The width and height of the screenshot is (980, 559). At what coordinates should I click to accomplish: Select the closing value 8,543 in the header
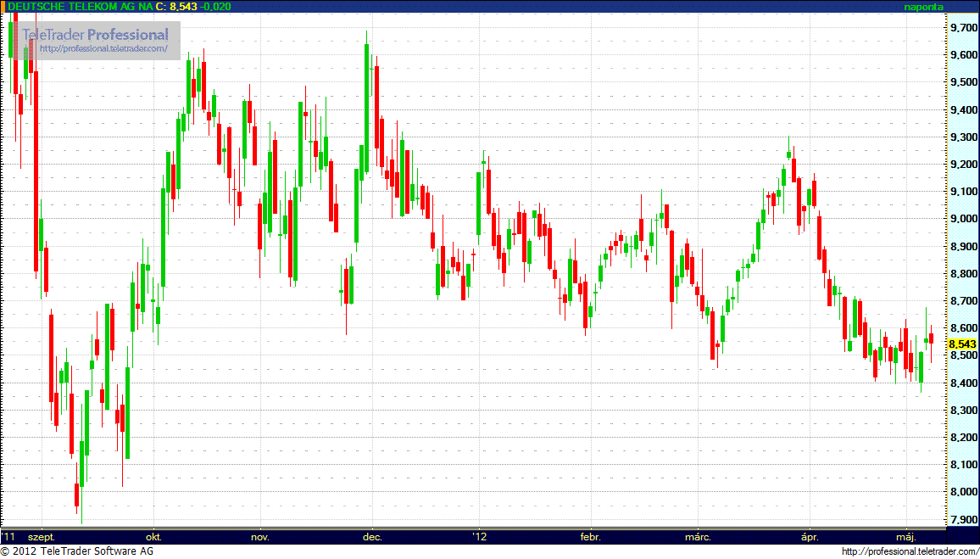tap(183, 6)
